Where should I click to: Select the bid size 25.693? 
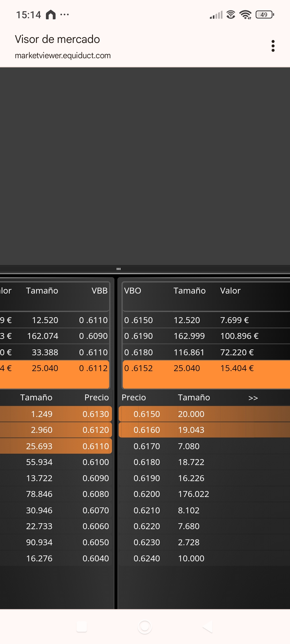(x=39, y=446)
